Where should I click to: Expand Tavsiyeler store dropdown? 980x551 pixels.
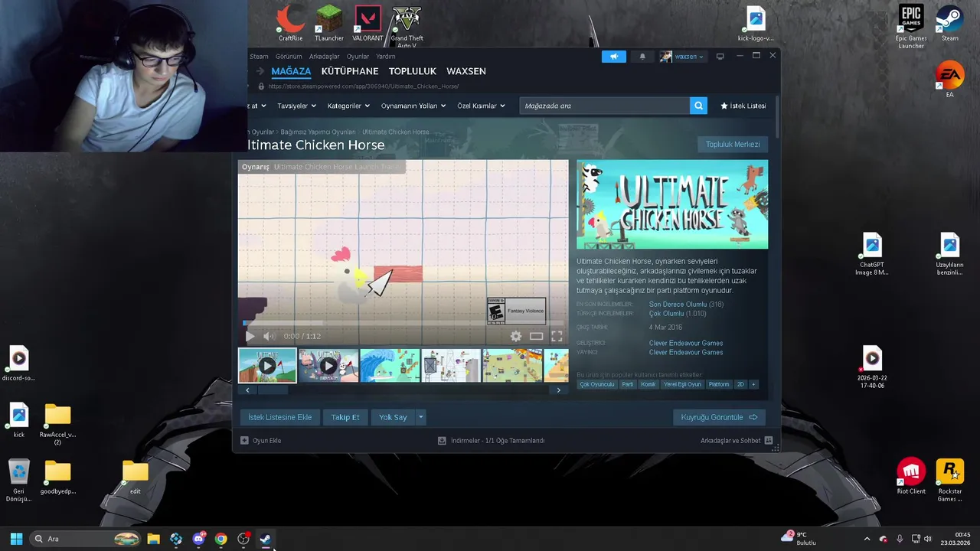(296, 106)
